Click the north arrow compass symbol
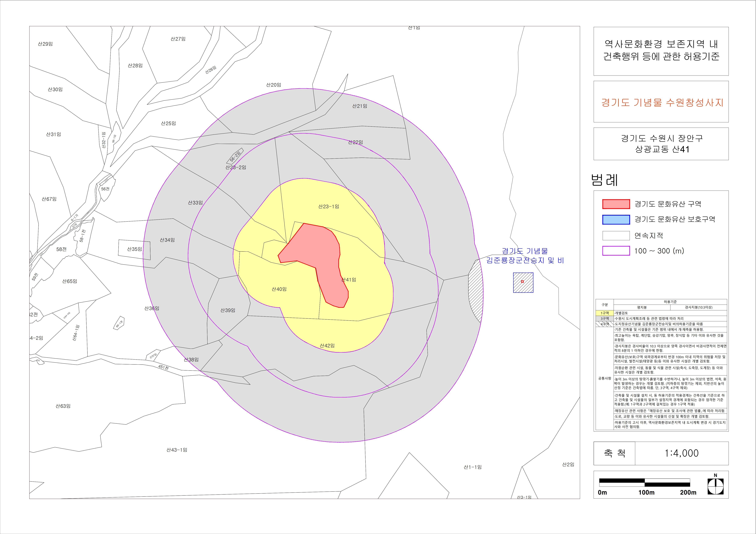The height and width of the screenshot is (534, 756). click(x=715, y=487)
